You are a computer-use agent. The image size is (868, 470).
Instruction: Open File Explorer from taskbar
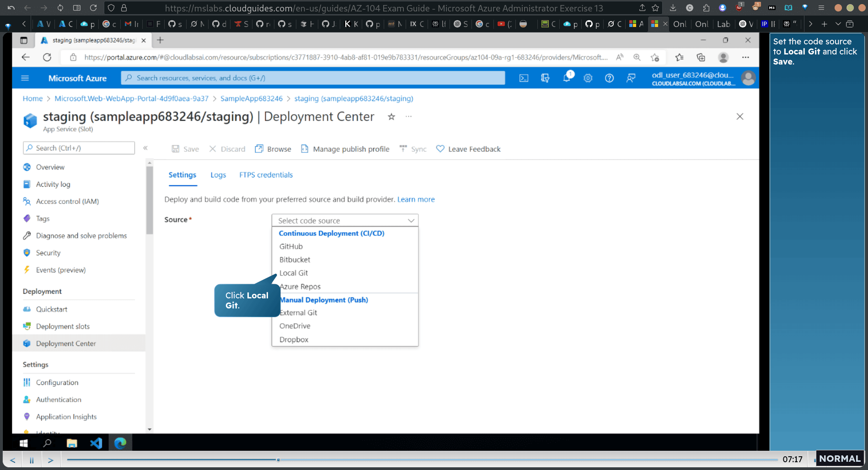(x=72, y=443)
